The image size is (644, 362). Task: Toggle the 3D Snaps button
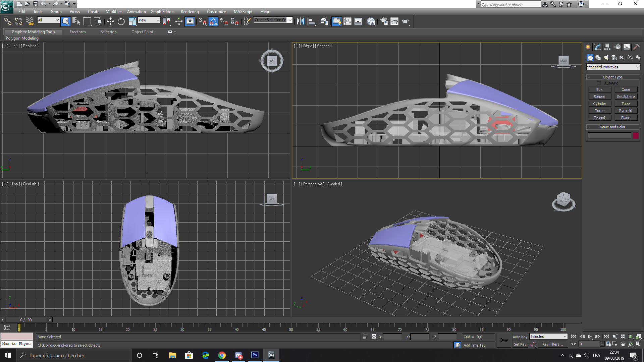click(x=203, y=21)
